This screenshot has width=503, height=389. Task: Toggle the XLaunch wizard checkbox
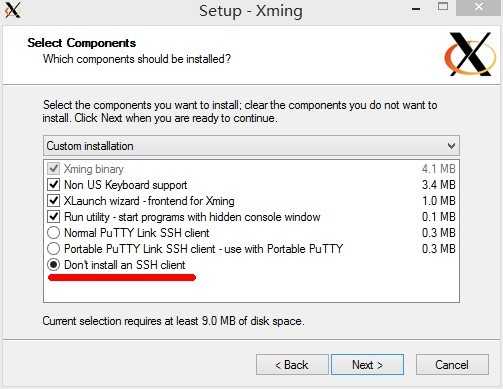(54, 201)
